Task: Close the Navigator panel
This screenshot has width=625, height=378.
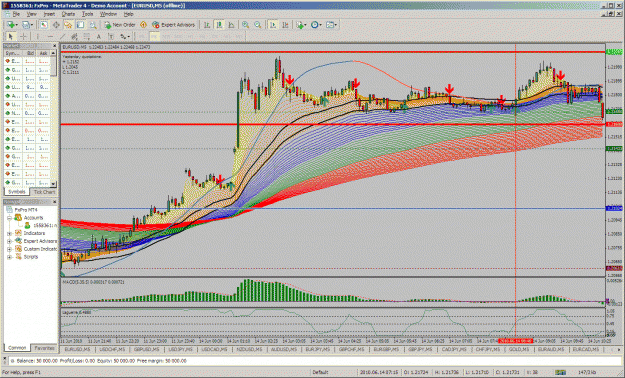Action: [55, 202]
